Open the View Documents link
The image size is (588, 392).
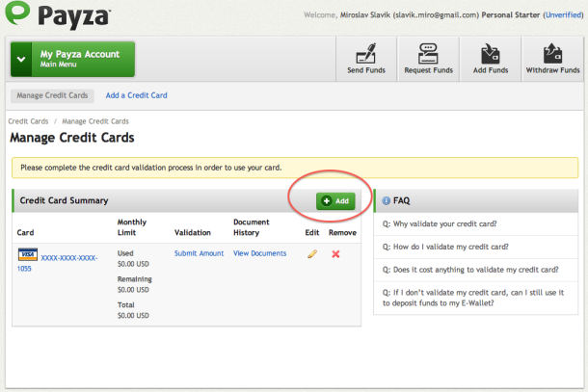259,253
